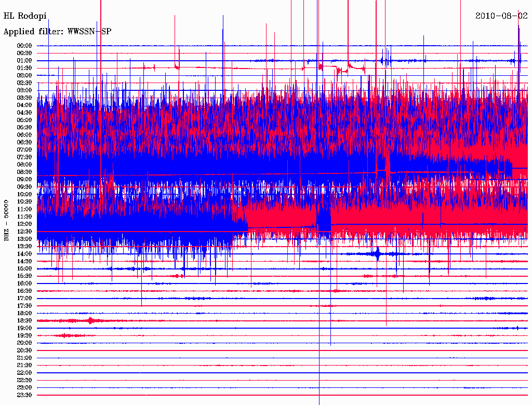Select the 13:30 time label
532x405 pixels.
coord(24,247)
